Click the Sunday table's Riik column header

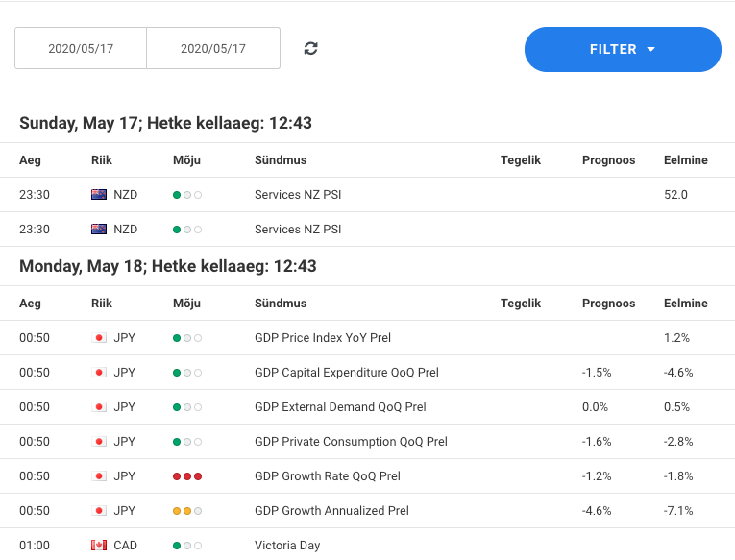point(101,160)
